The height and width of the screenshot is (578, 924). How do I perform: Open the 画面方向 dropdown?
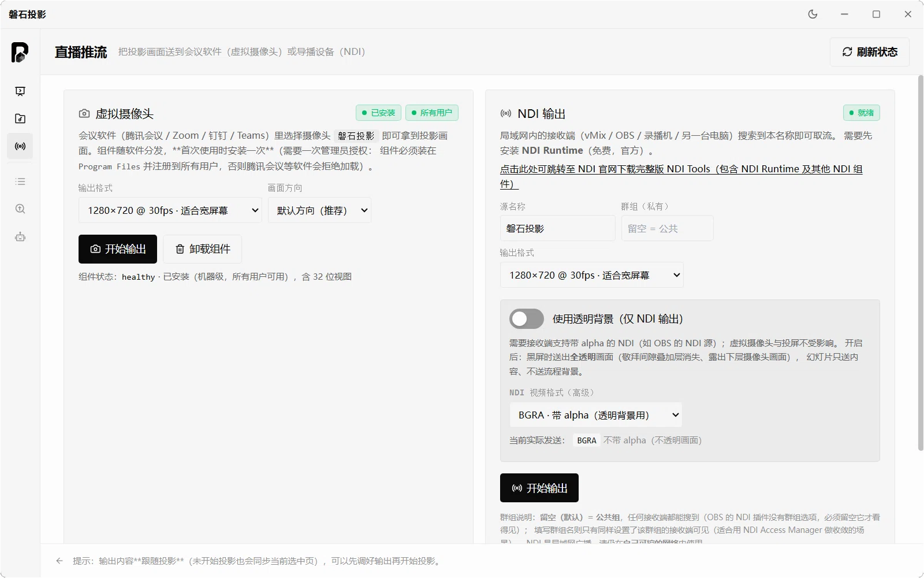click(x=319, y=210)
